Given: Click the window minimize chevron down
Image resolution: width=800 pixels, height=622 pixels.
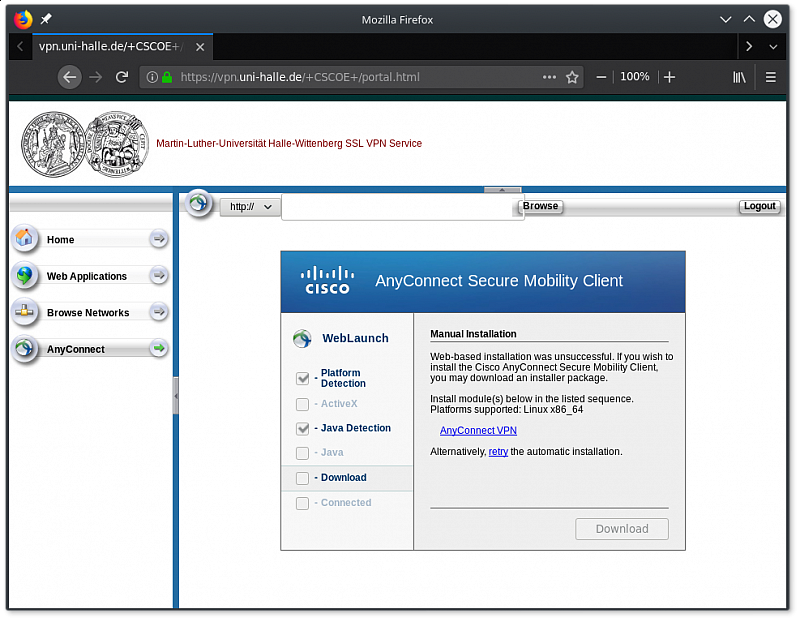Looking at the screenshot, I should [x=725, y=19].
